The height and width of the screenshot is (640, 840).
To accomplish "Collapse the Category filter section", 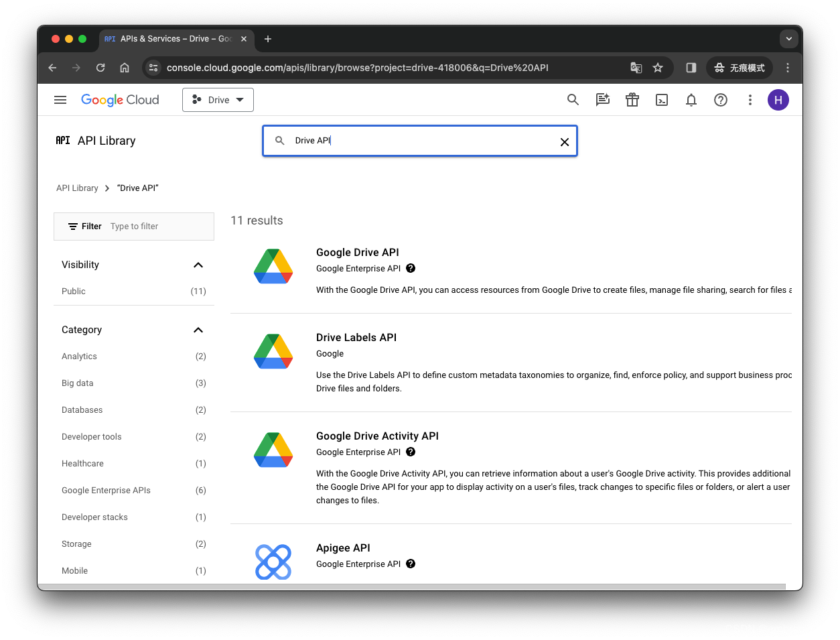I will click(198, 330).
